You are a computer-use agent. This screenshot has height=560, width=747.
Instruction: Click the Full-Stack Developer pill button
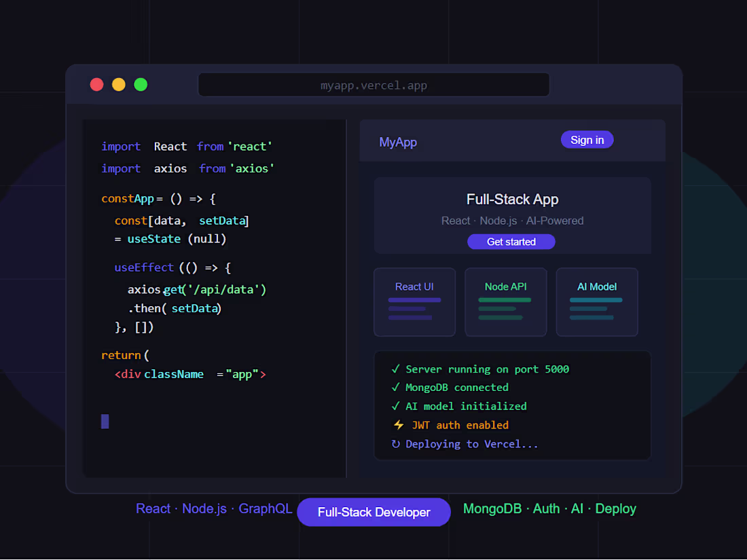click(x=374, y=512)
